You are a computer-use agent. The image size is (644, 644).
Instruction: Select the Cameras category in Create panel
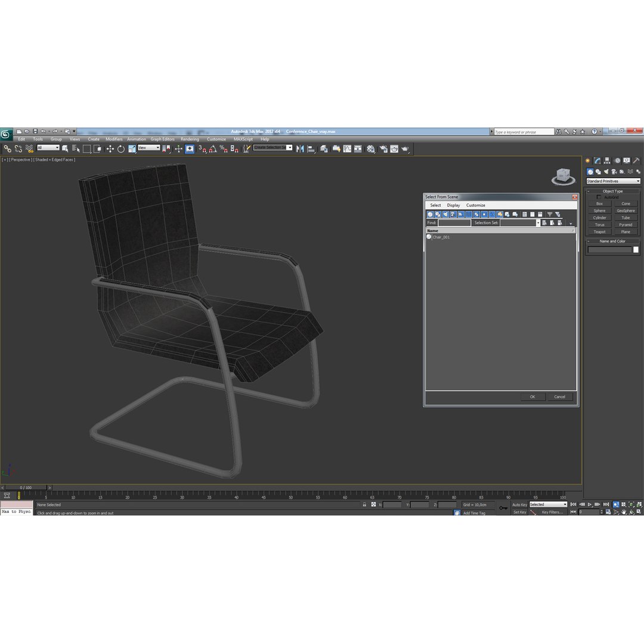click(x=614, y=172)
